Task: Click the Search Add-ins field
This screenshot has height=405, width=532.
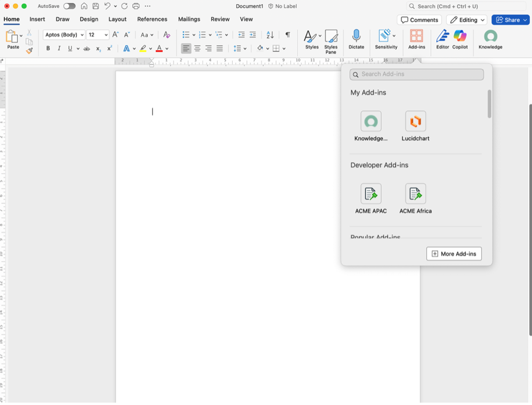Action: click(416, 74)
